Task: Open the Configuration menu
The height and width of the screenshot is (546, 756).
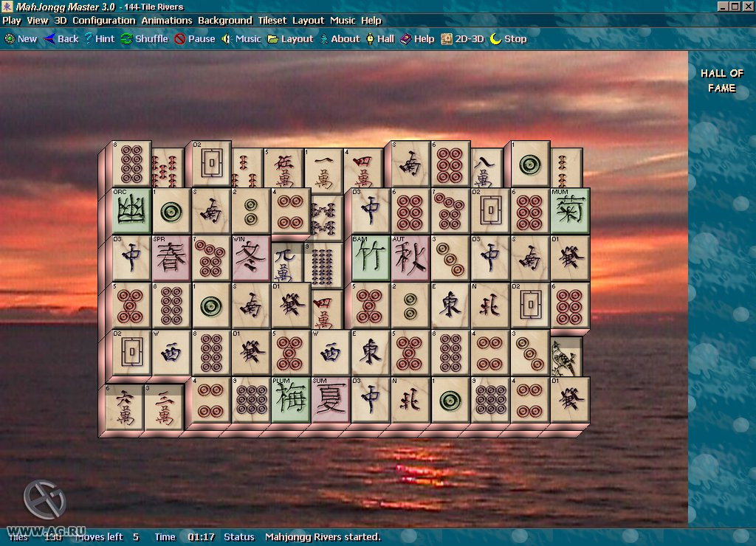Action: pos(103,20)
